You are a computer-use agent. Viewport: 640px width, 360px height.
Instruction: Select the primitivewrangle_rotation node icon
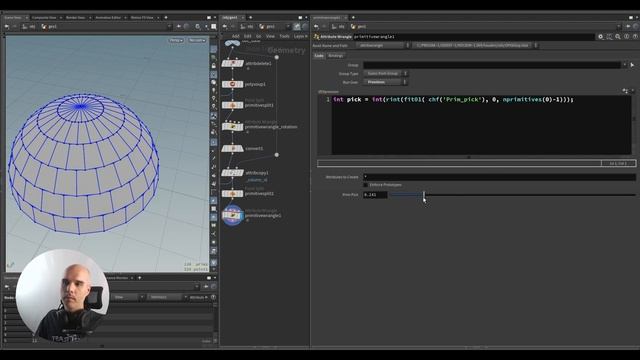pyautogui.click(x=233, y=127)
